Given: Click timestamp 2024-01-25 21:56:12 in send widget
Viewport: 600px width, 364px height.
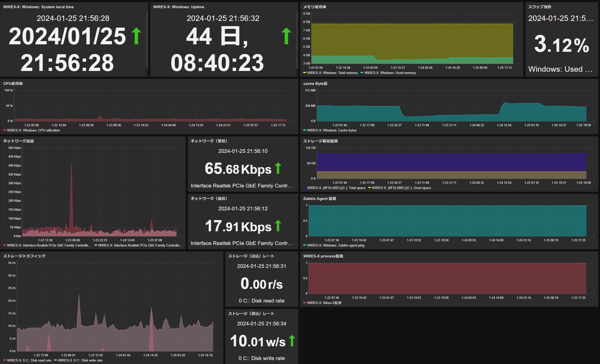Looking at the screenshot, I should [x=243, y=209].
